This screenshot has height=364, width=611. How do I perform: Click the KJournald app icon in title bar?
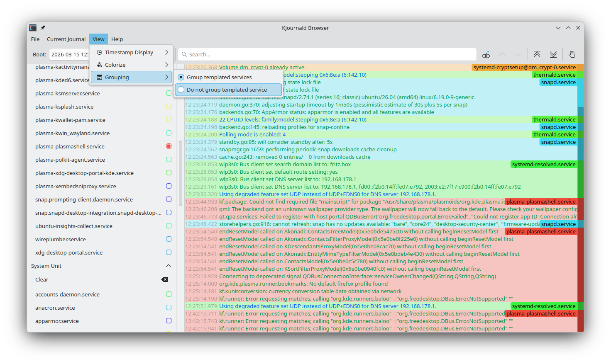pyautogui.click(x=33, y=28)
